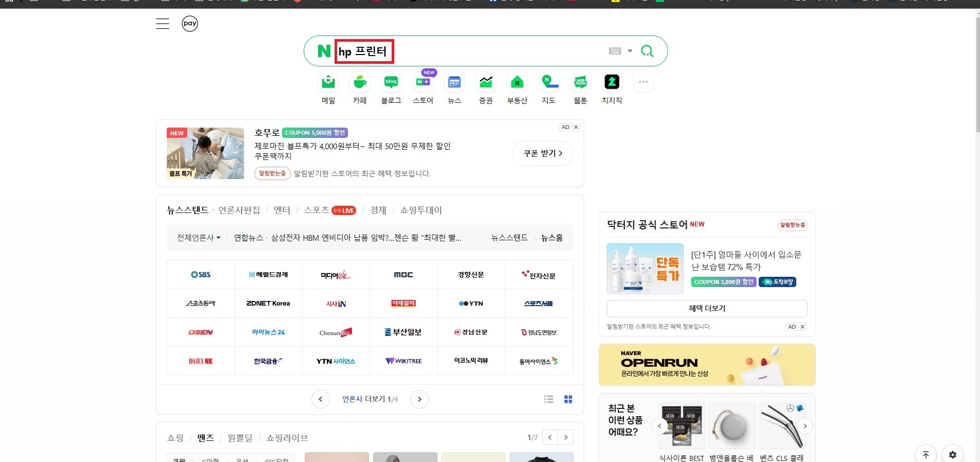The width and height of the screenshot is (980, 462).
Task: Open YTN press logo
Action: [471, 304]
